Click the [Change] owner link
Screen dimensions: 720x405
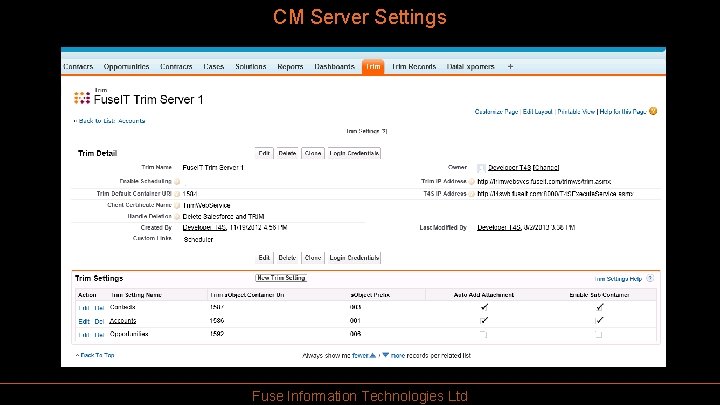(546, 168)
